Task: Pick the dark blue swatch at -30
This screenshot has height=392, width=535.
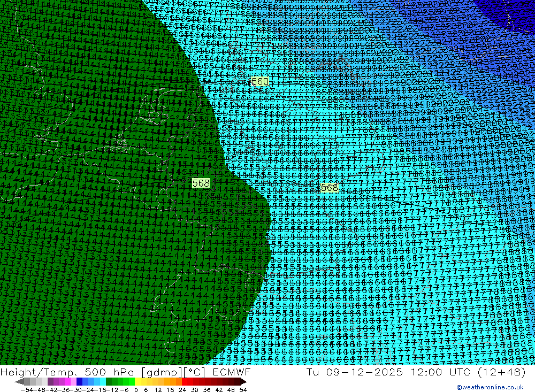Action: (x=80, y=382)
